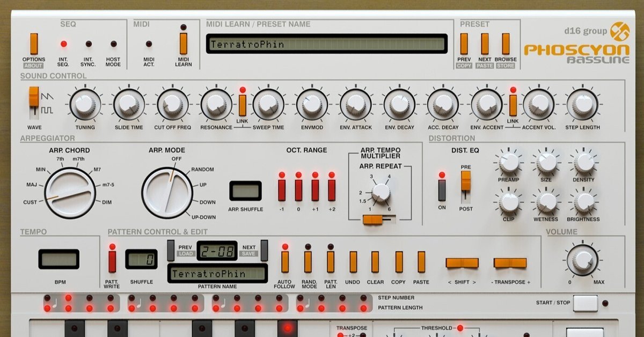
Task: Click the ACC. DECAY knob
Action: click(443, 104)
